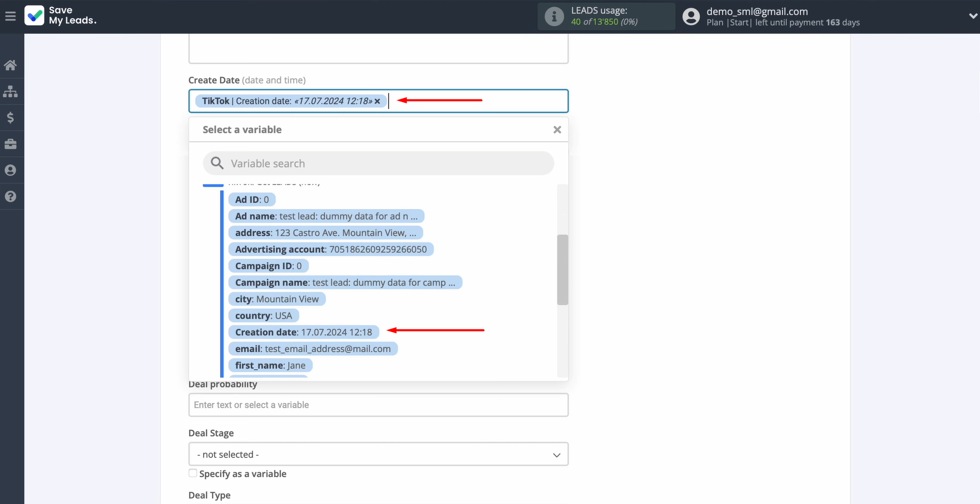Open the user profile sidebar icon
The height and width of the screenshot is (504, 980).
(x=10, y=170)
